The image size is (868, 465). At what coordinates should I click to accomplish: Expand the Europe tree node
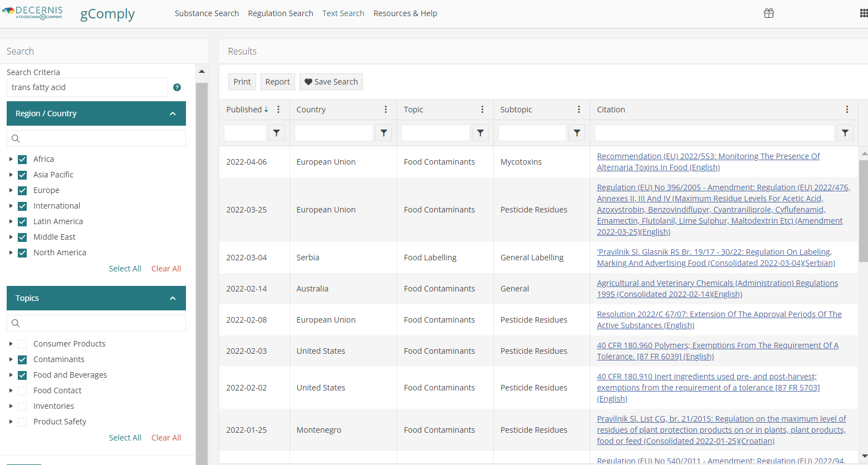[11, 190]
